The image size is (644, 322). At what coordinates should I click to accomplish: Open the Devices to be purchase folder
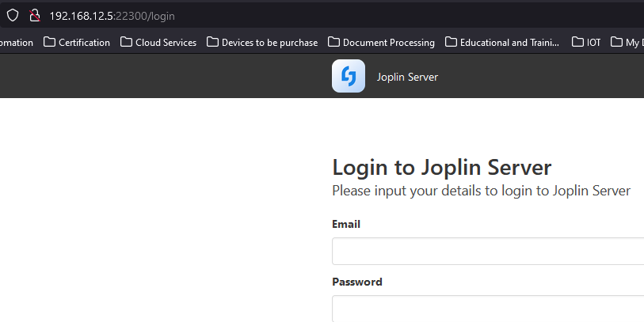(262, 42)
